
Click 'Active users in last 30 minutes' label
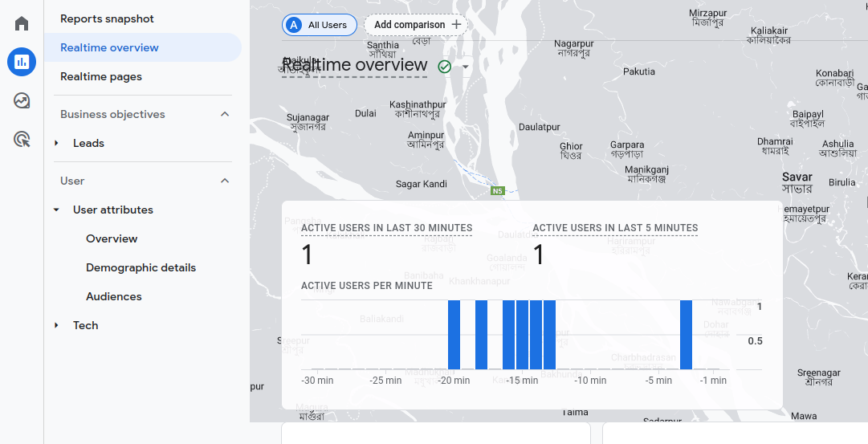pos(387,228)
